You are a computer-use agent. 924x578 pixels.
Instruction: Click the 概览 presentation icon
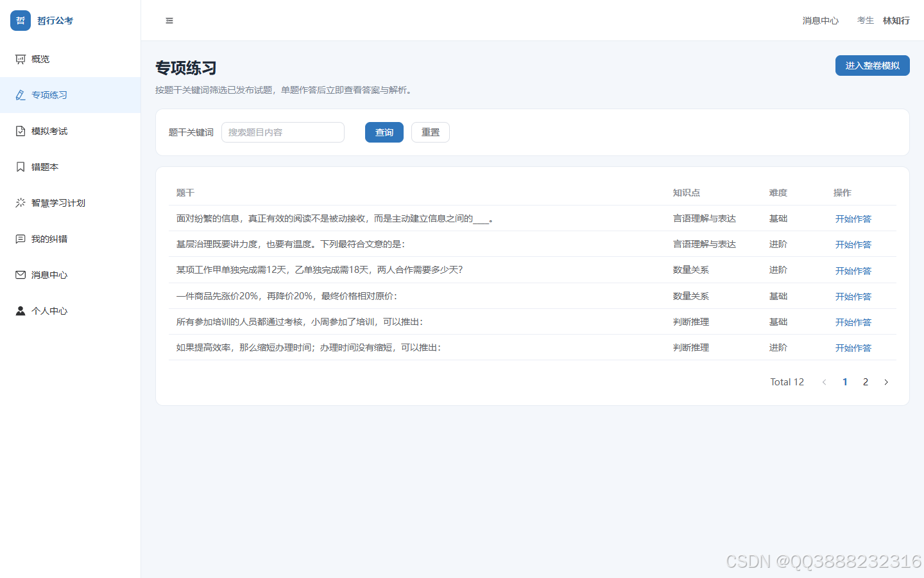coord(21,59)
